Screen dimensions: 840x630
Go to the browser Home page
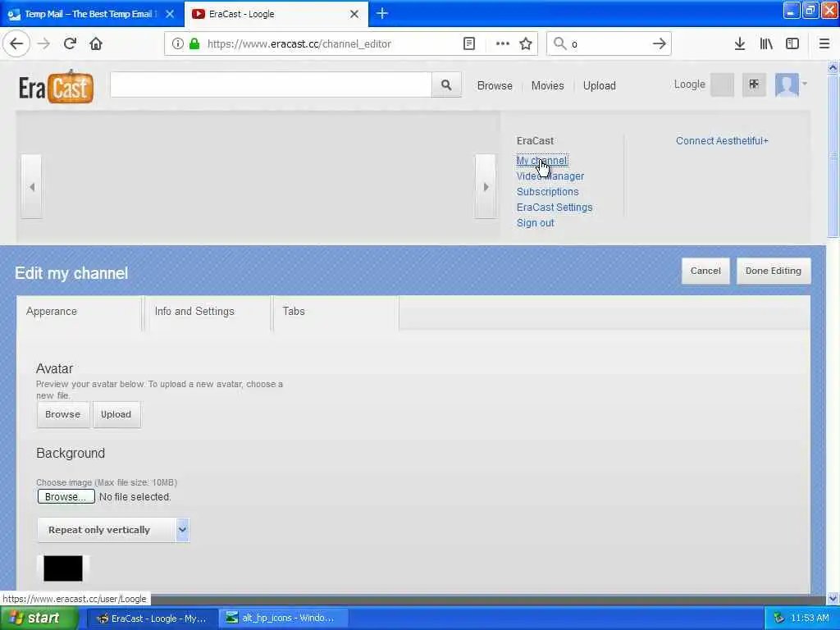96,43
